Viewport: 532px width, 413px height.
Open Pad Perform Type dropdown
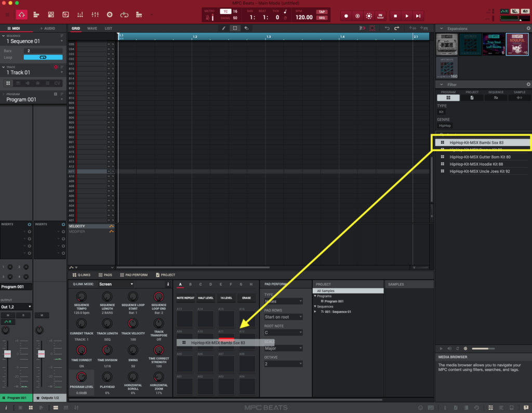coord(283,301)
